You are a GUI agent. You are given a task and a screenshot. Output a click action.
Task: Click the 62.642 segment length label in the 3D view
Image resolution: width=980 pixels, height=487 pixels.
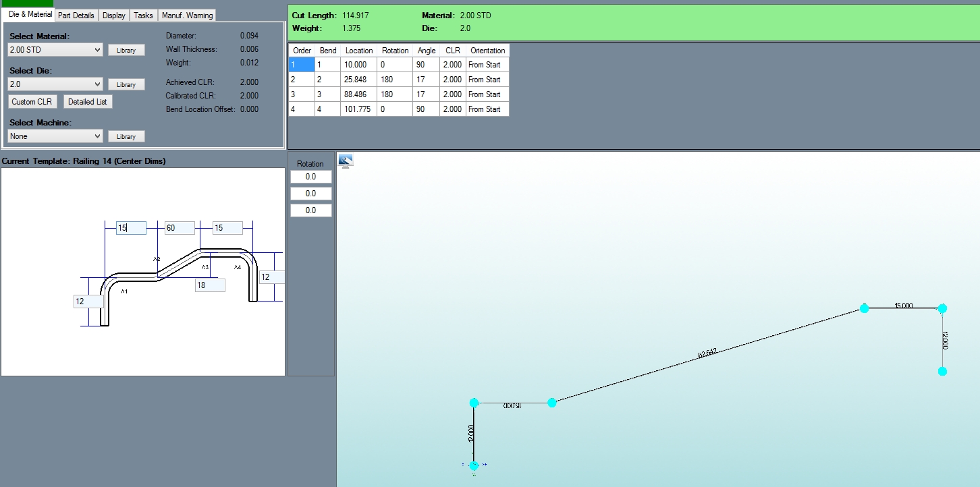(707, 353)
